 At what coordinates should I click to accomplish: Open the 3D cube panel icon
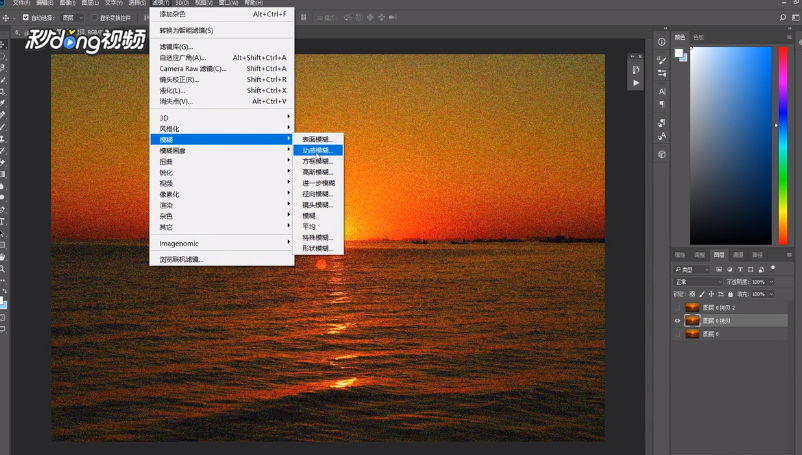pos(662,154)
